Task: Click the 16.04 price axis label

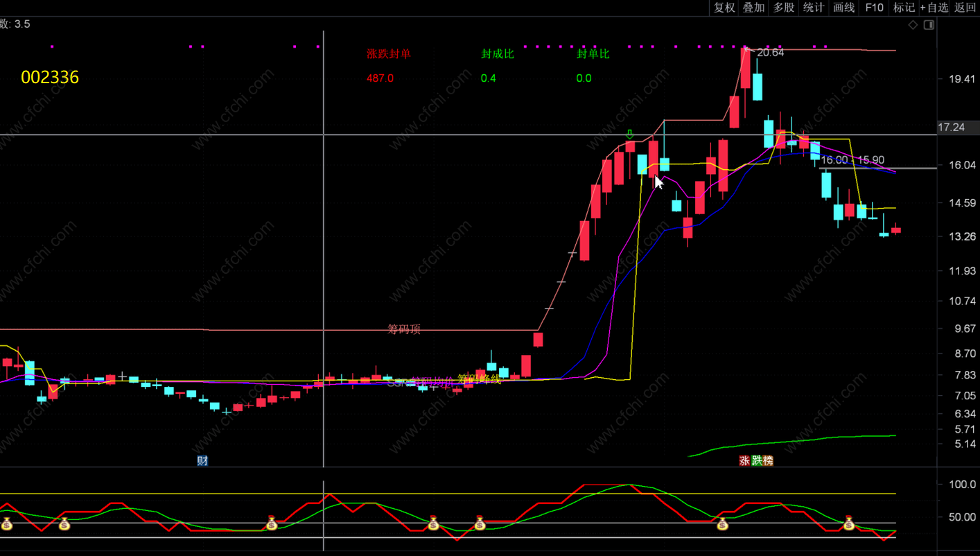Action: (963, 165)
